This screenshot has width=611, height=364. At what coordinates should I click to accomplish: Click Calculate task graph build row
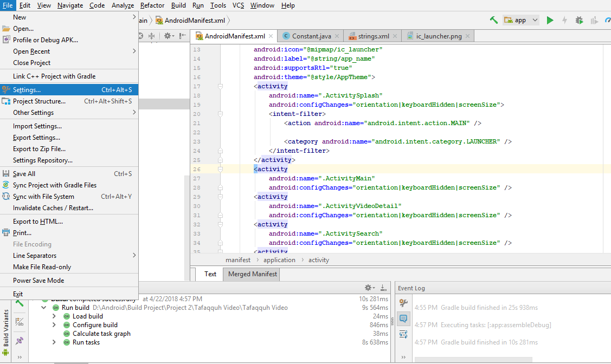point(101,334)
